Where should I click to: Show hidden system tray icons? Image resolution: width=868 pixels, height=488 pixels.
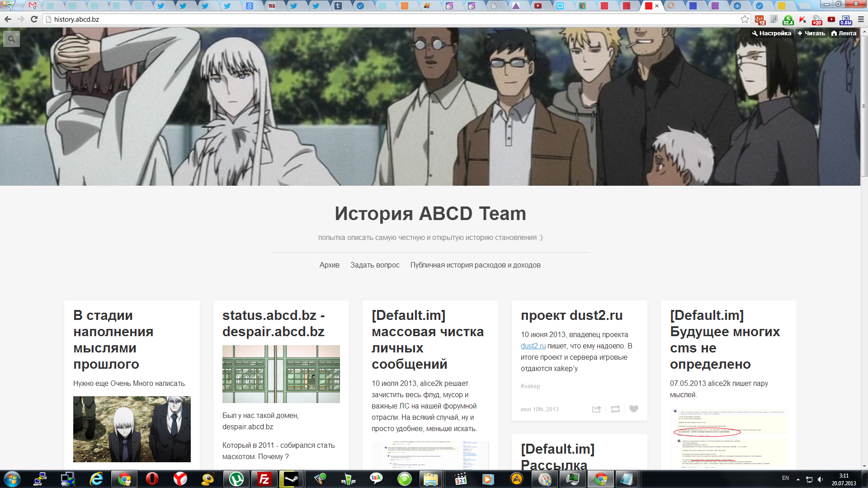pos(798,479)
